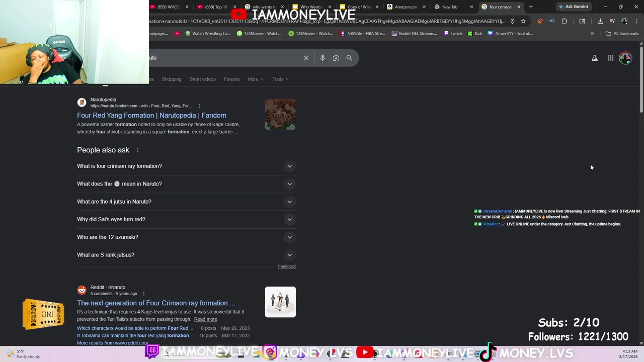
Task: Open the Chrome extensions puzzle icon
Action: (x=564, y=21)
